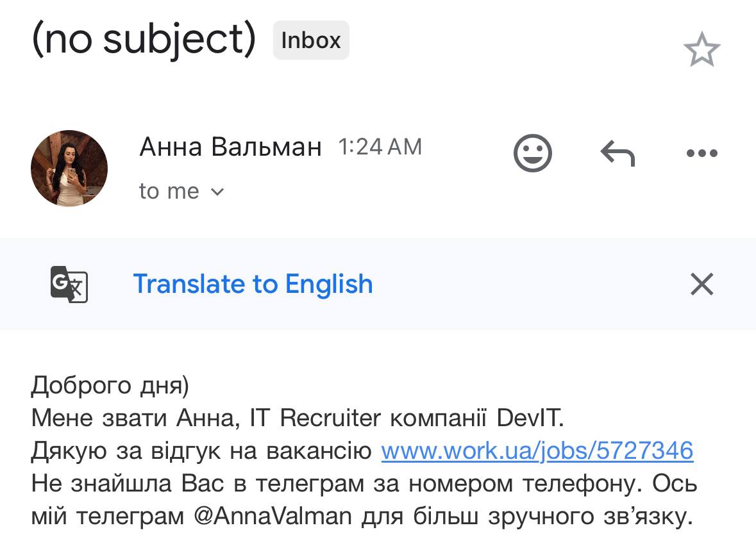Star this email
The height and width of the screenshot is (546, 756).
[701, 51]
